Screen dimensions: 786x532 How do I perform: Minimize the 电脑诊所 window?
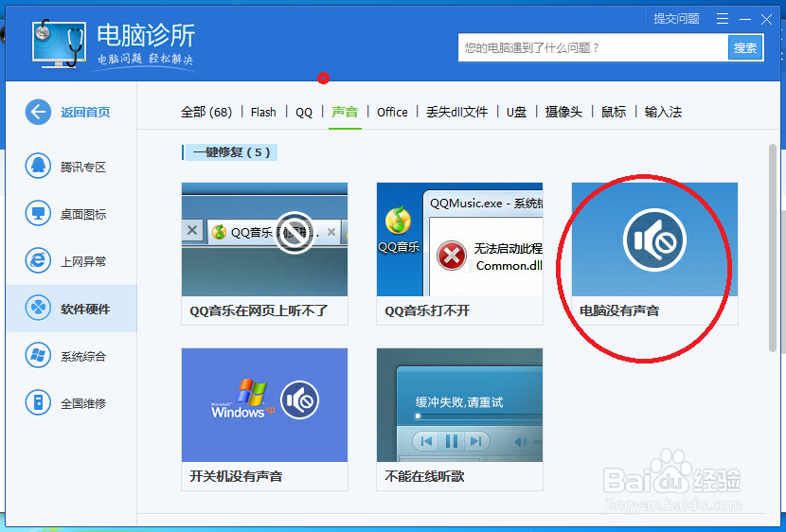(745, 19)
